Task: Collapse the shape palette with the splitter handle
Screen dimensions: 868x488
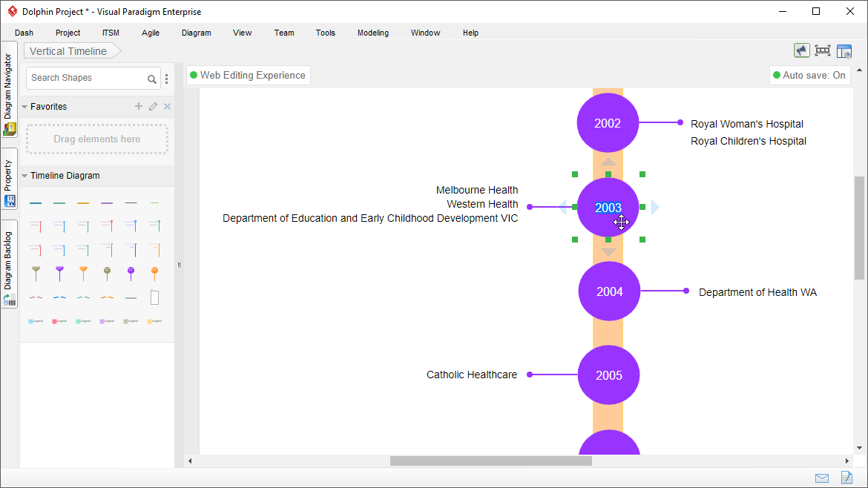Action: [x=179, y=265]
